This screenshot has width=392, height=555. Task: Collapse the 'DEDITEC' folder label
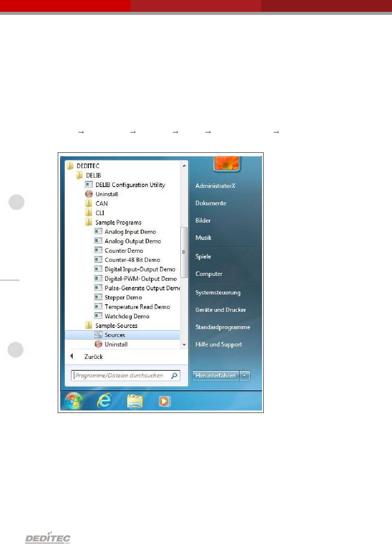click(88, 166)
